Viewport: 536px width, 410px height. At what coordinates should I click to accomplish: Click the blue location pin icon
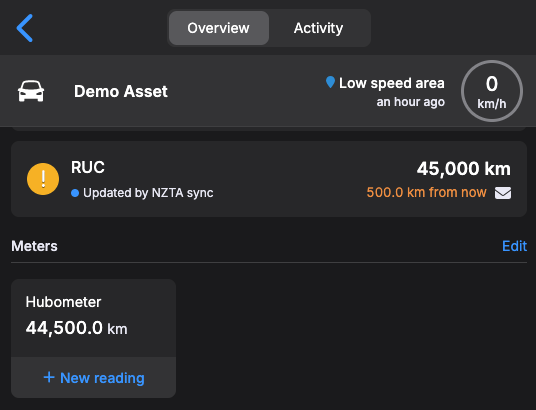(x=330, y=82)
